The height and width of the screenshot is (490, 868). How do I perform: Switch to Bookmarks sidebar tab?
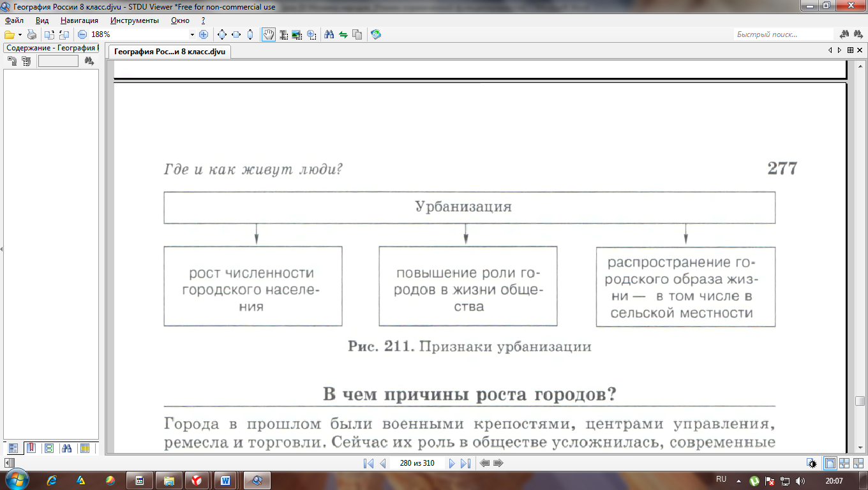tap(31, 449)
